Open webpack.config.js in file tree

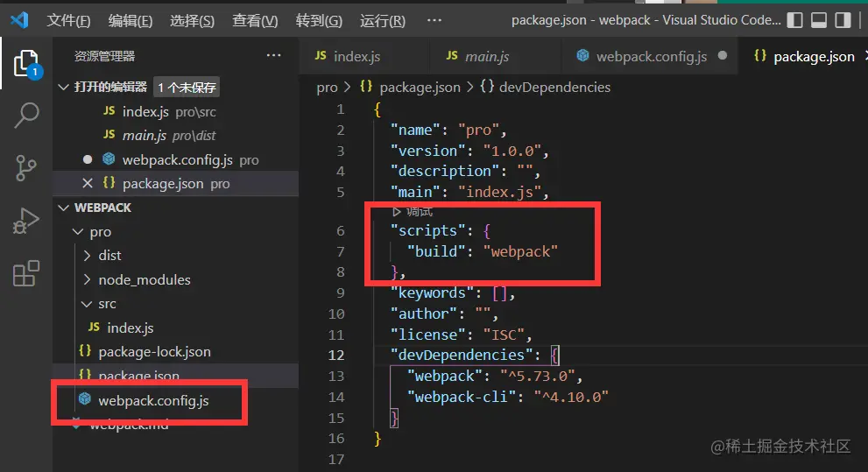(x=175, y=400)
